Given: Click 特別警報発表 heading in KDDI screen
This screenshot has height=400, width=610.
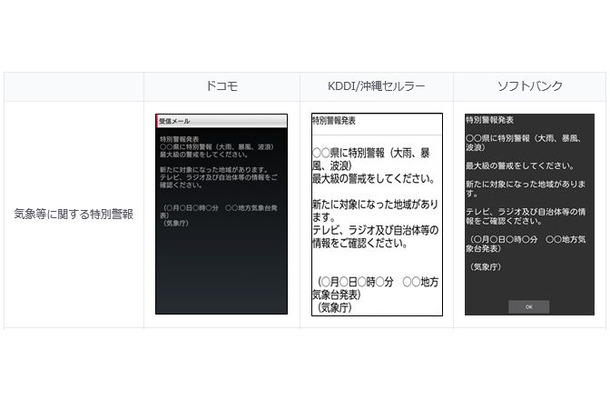Looking at the screenshot, I should [x=334, y=121].
